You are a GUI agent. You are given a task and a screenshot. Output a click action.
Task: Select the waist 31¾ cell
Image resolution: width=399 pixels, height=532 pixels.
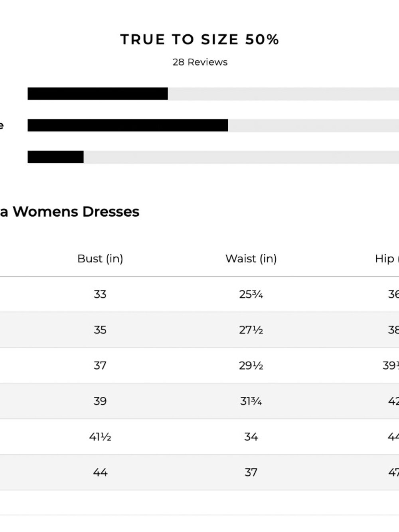coord(251,401)
